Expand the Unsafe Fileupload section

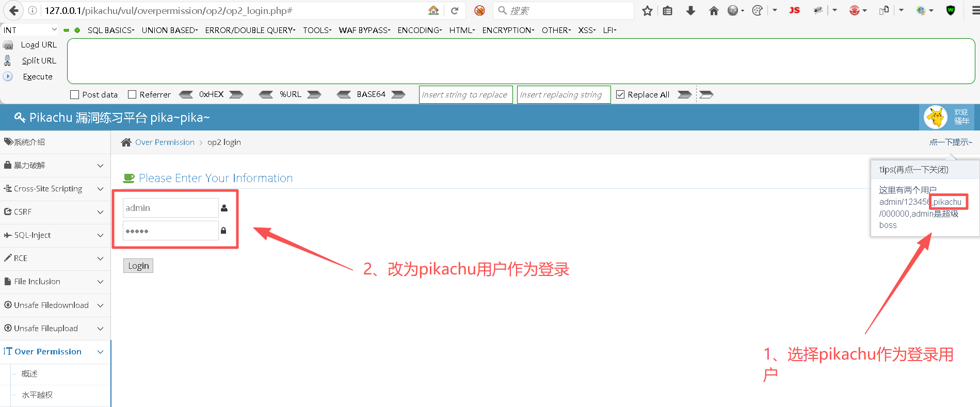(x=55, y=329)
